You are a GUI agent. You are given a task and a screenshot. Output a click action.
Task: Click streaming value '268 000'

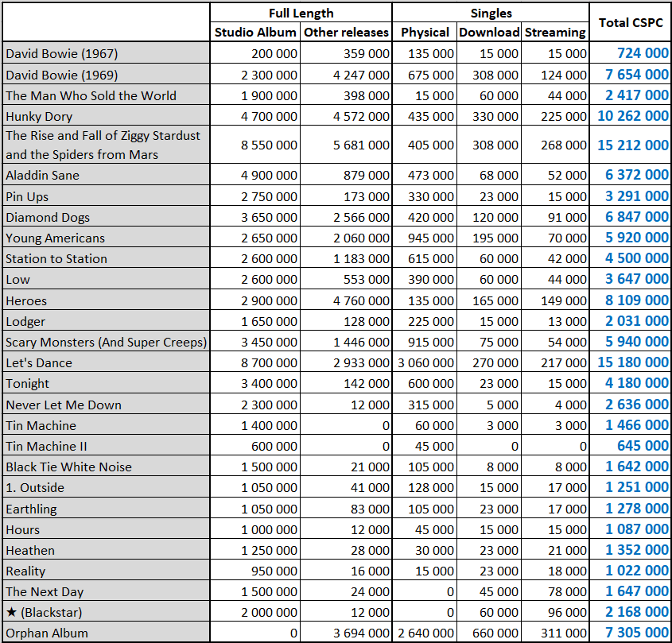(564, 145)
